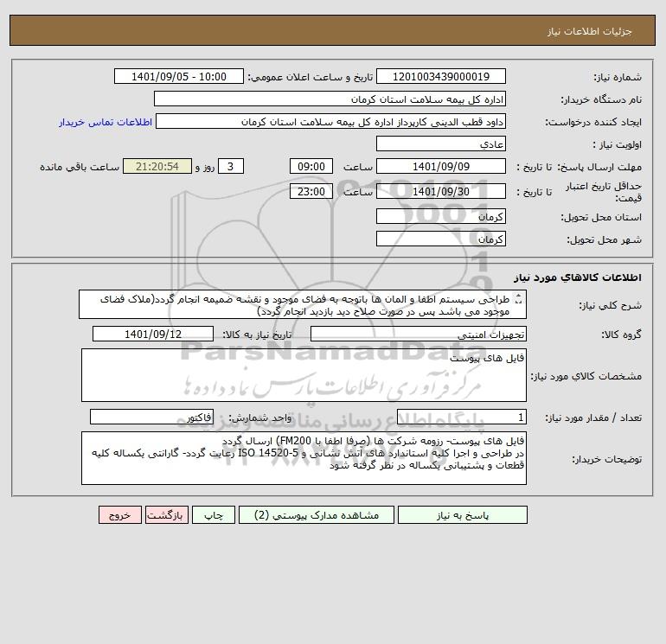666x644 pixels.
Task: Click the 'اولویت نیاز :' label
Action: click(x=618, y=144)
